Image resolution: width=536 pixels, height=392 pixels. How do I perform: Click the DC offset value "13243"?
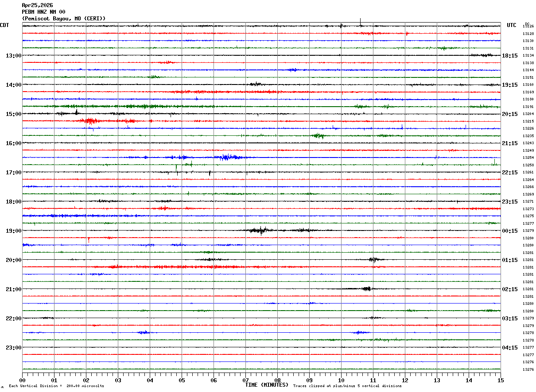(x=528, y=143)
